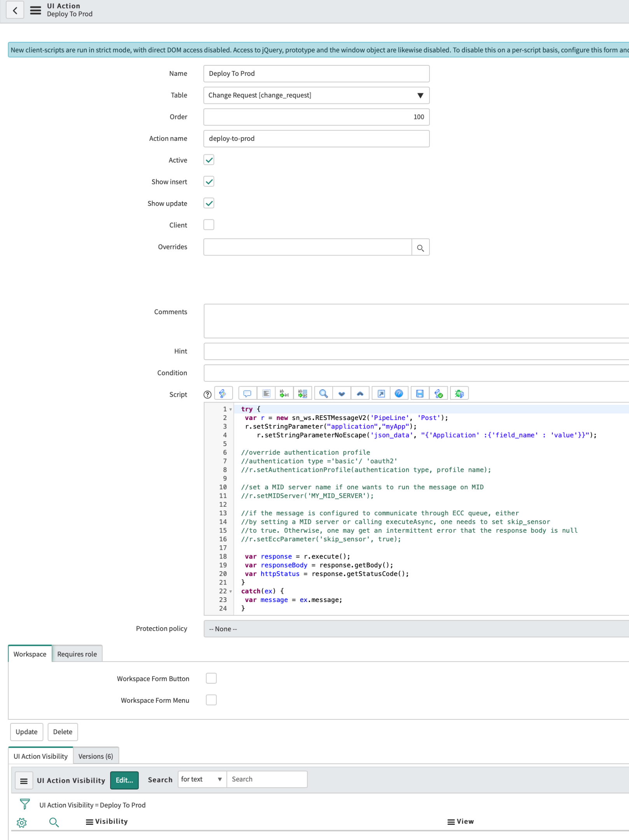Open the script search magnifier tool

[x=323, y=394]
